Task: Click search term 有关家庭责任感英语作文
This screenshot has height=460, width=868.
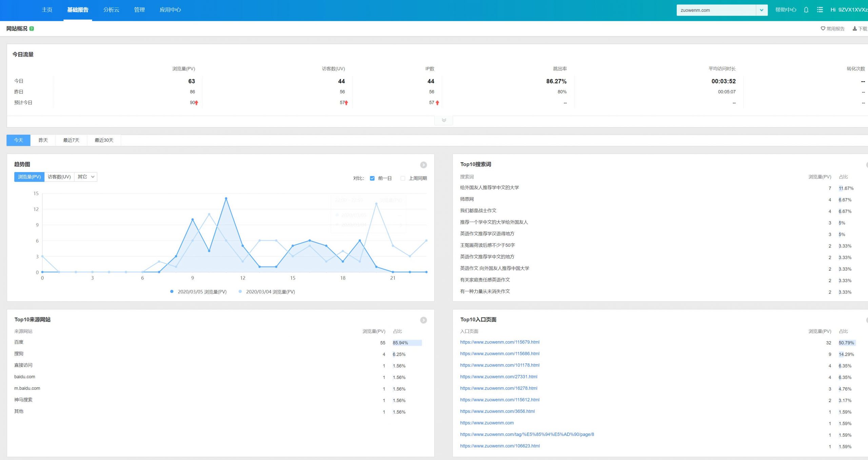Action: point(485,280)
